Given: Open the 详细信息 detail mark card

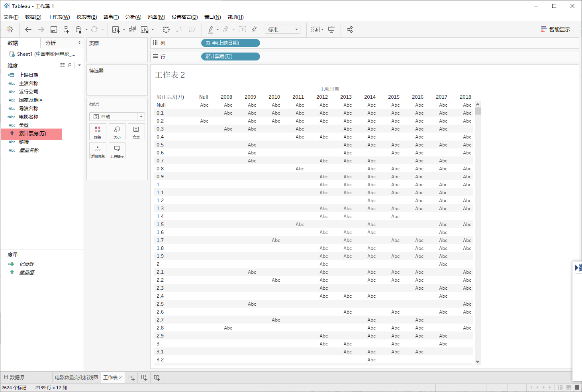Looking at the screenshot, I should pos(98,151).
